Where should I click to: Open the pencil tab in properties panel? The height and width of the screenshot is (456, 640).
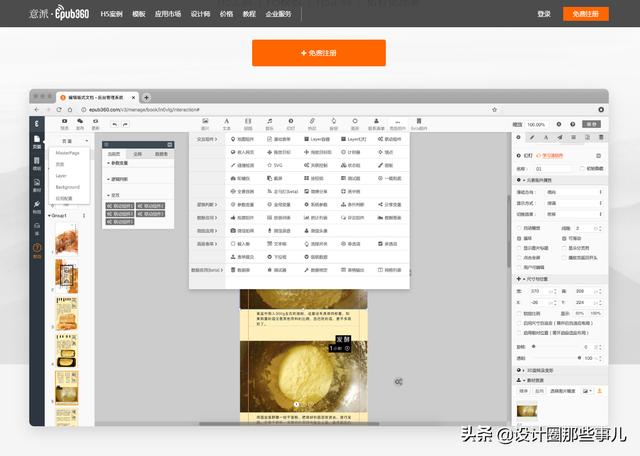532,138
